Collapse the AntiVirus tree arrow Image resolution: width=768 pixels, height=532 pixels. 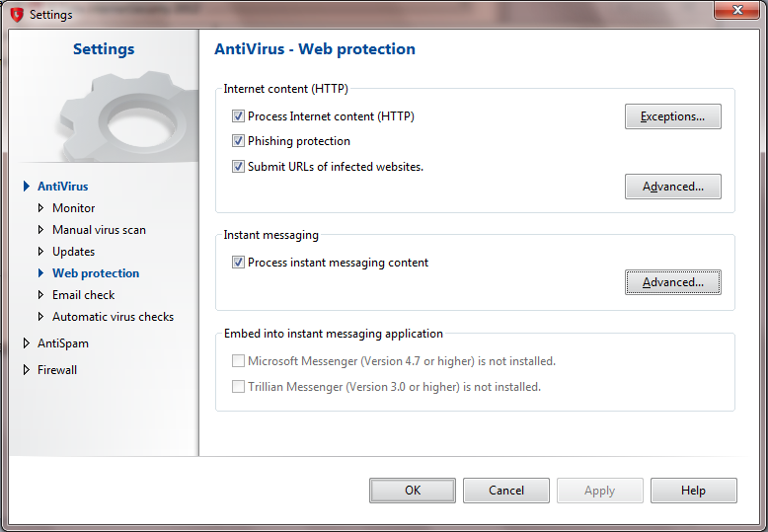[27, 187]
